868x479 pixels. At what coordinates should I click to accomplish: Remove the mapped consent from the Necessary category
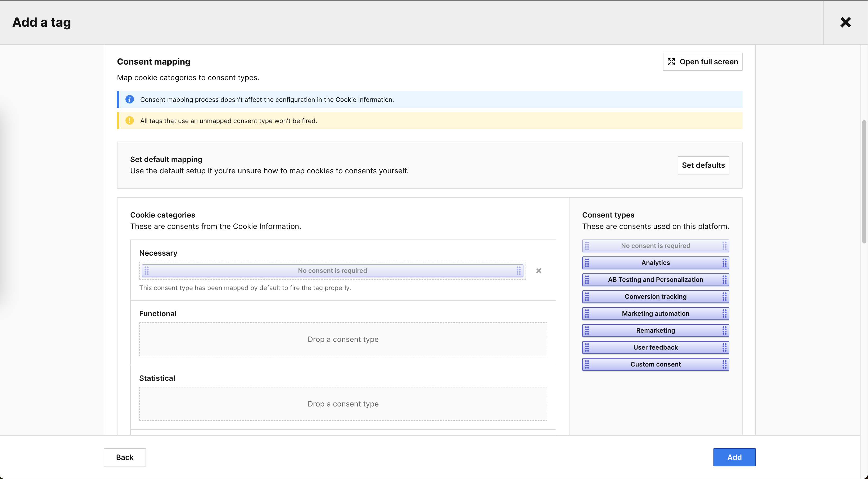pos(539,270)
